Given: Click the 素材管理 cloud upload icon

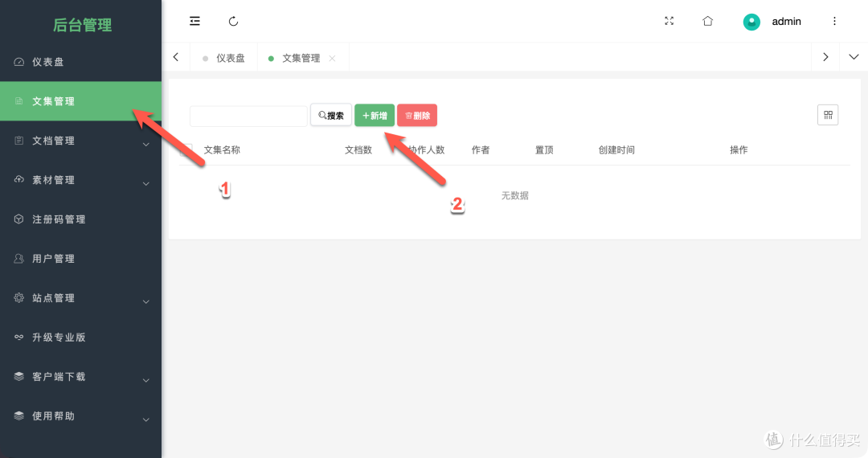Looking at the screenshot, I should point(18,180).
